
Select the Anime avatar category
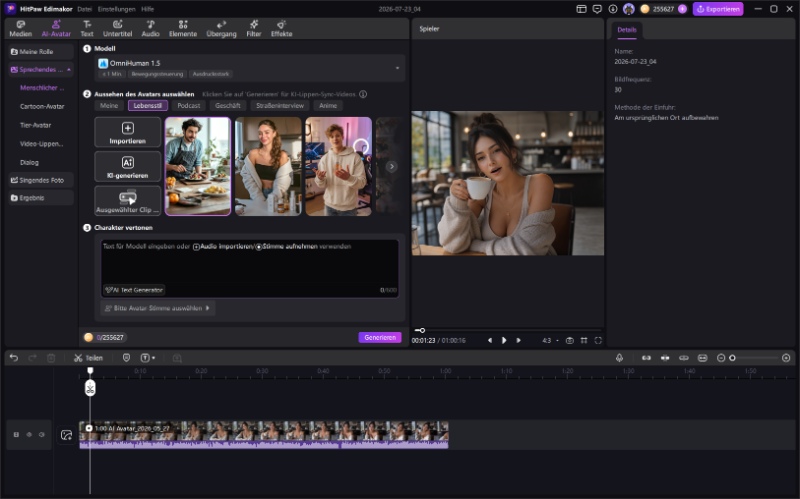[x=328, y=106]
